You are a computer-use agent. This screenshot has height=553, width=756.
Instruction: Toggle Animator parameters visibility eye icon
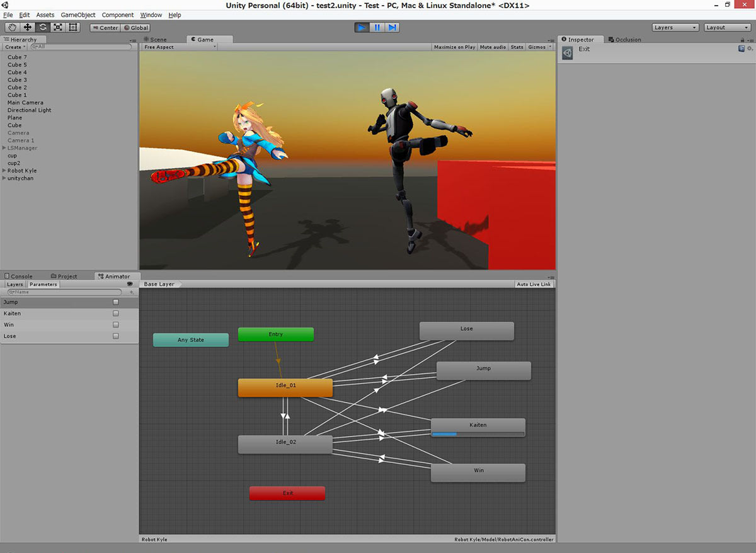pyautogui.click(x=130, y=284)
